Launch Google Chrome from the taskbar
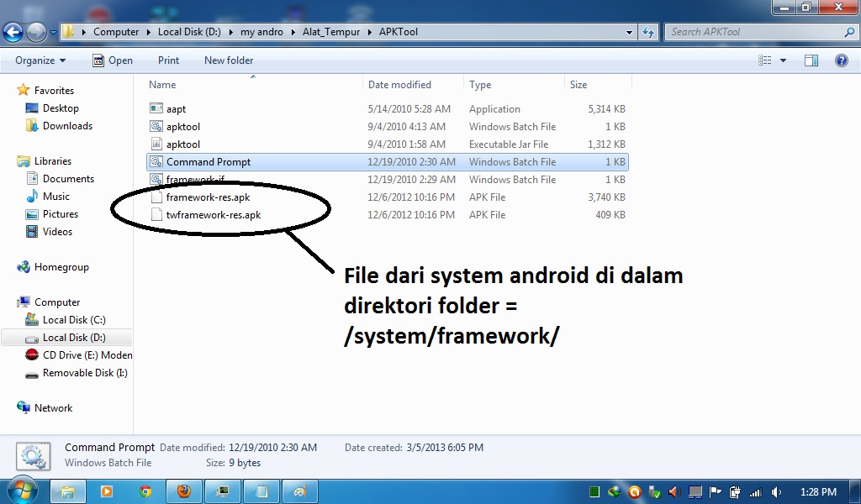 [x=145, y=491]
